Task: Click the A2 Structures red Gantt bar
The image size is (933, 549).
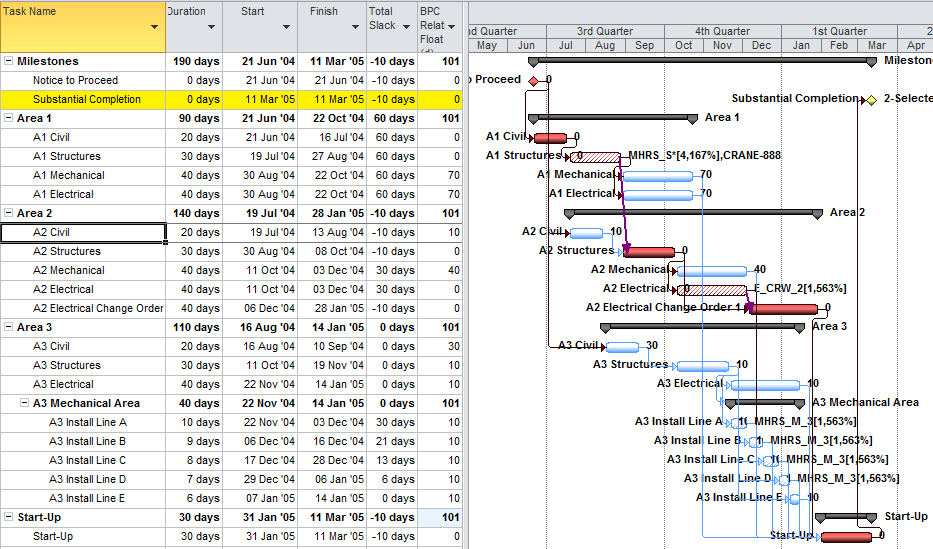Action: click(x=649, y=252)
